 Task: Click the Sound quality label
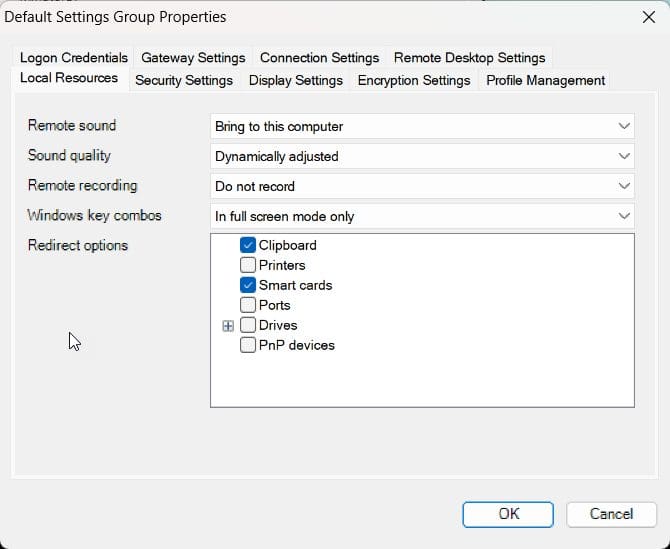click(x=69, y=156)
